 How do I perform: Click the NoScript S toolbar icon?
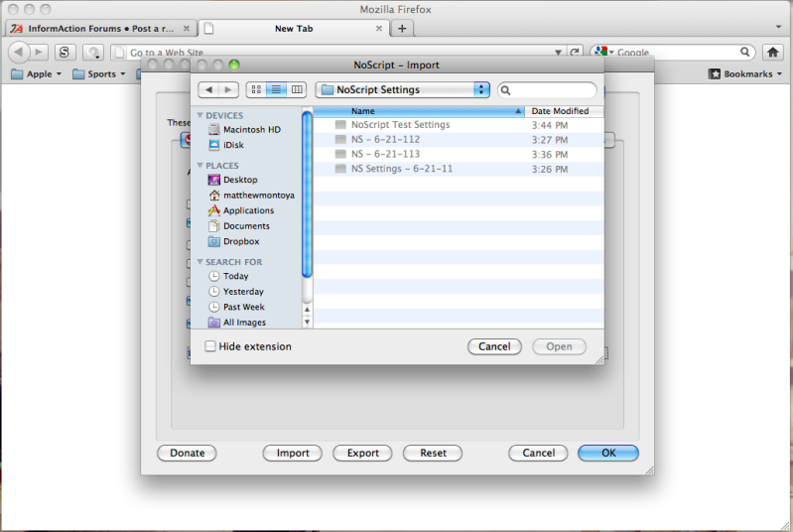[x=65, y=52]
